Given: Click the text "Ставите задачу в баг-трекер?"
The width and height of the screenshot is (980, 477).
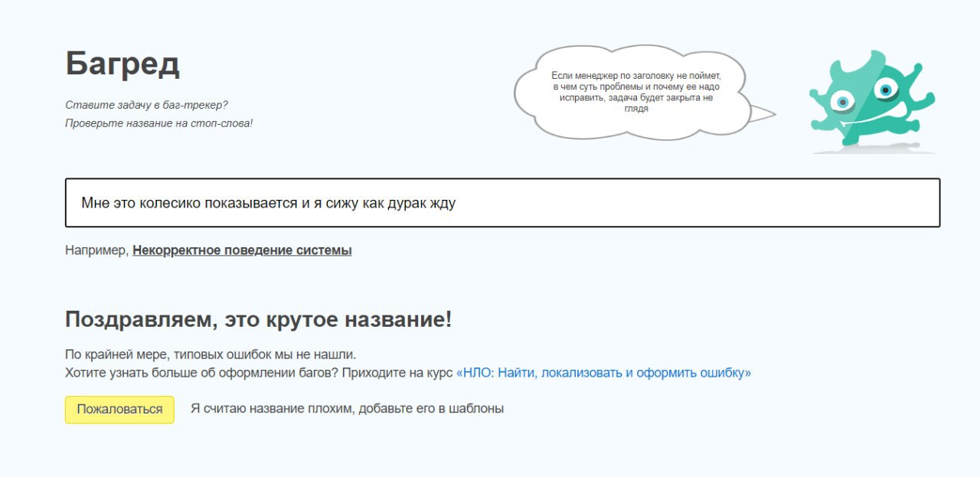Looking at the screenshot, I should [146, 105].
